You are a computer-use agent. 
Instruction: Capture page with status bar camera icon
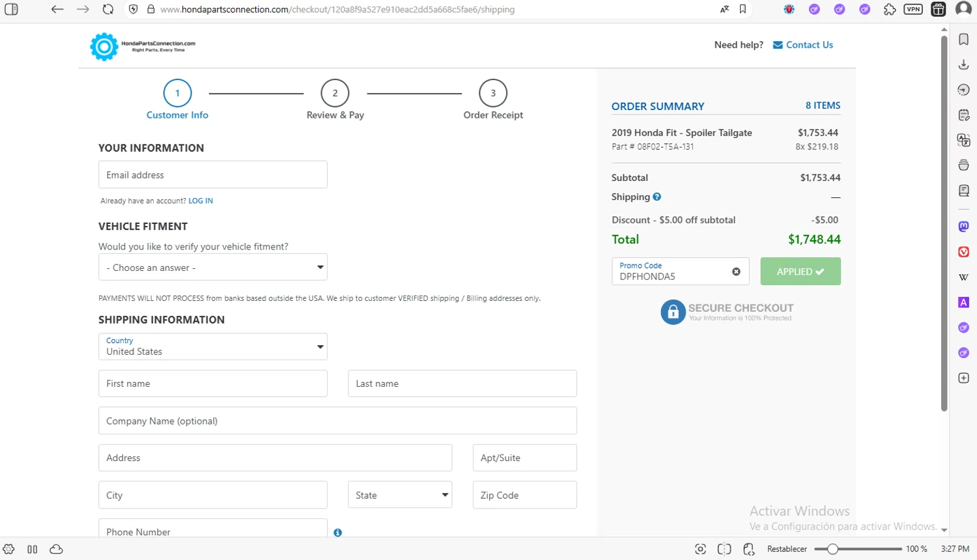(x=700, y=549)
